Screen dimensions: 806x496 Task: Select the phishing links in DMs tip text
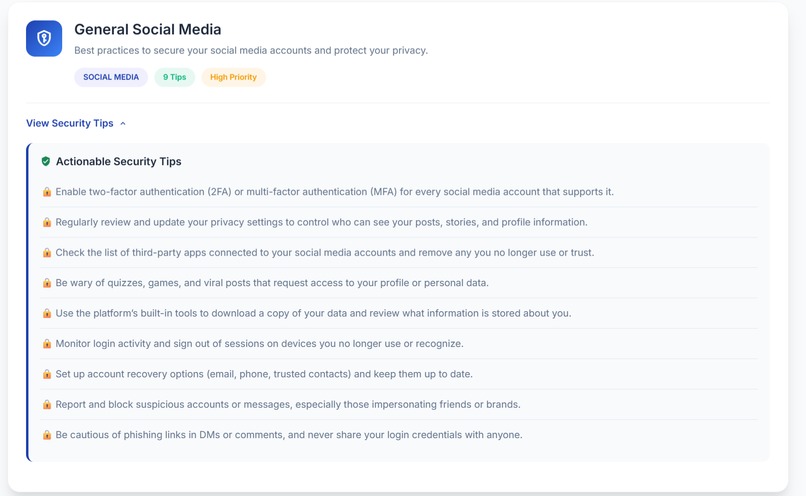289,435
